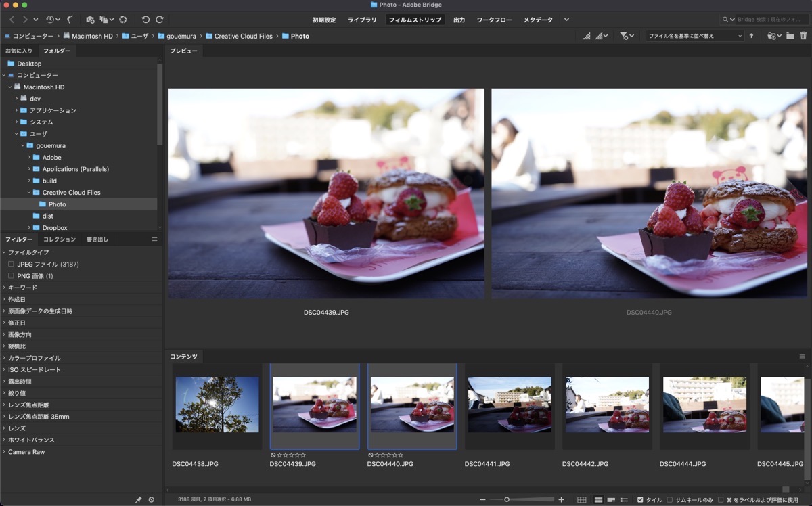
Task: Open the recent folders icon
Action: click(x=774, y=36)
